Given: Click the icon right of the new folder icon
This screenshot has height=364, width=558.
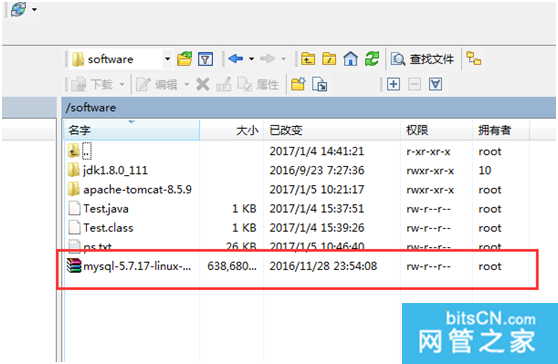Looking at the screenshot, I should [x=320, y=85].
